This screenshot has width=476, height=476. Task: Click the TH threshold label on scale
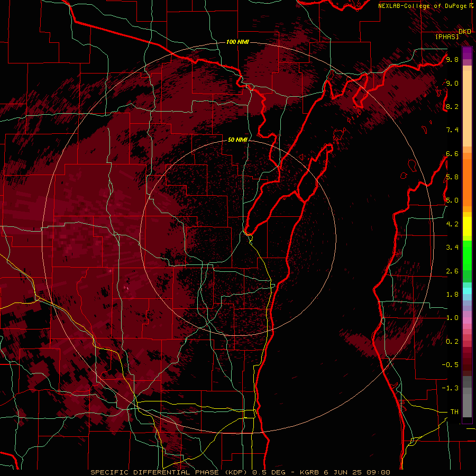click(454, 412)
